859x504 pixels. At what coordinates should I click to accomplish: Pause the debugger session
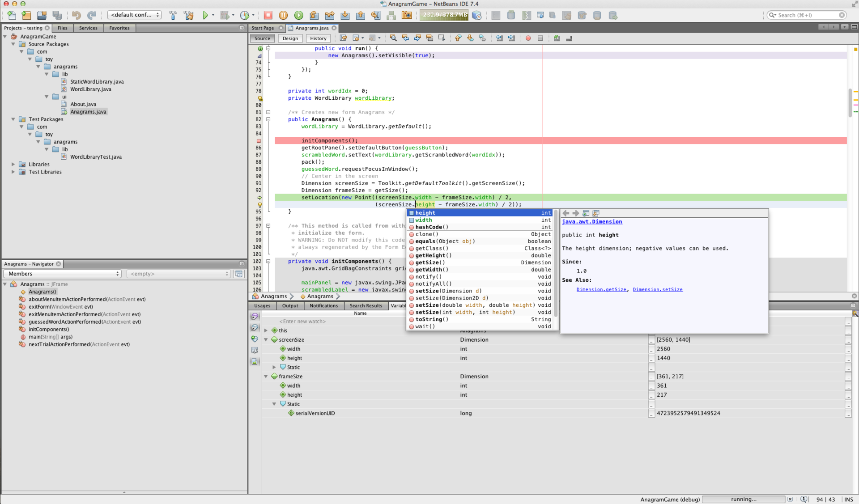click(x=283, y=15)
